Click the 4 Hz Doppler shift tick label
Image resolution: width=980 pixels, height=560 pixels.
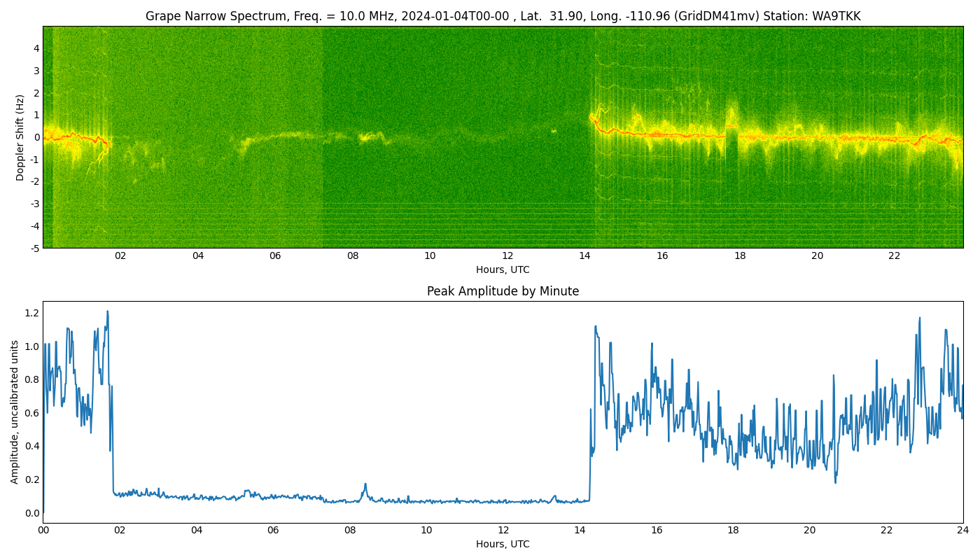pyautogui.click(x=36, y=48)
